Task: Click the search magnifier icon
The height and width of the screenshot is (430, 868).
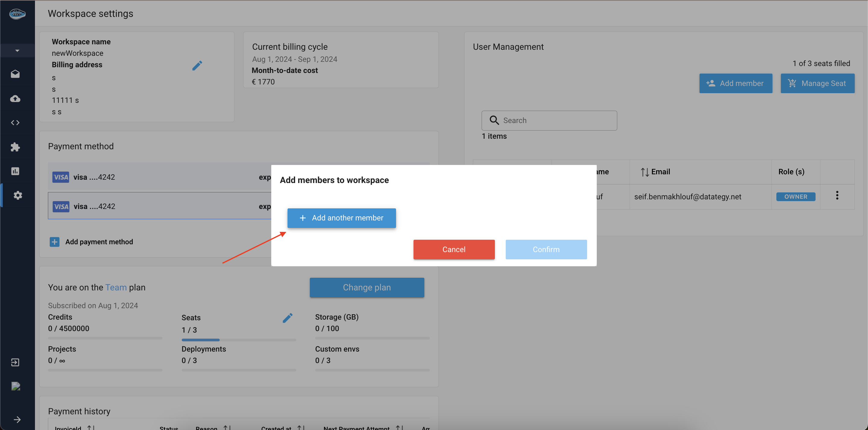Action: [494, 120]
